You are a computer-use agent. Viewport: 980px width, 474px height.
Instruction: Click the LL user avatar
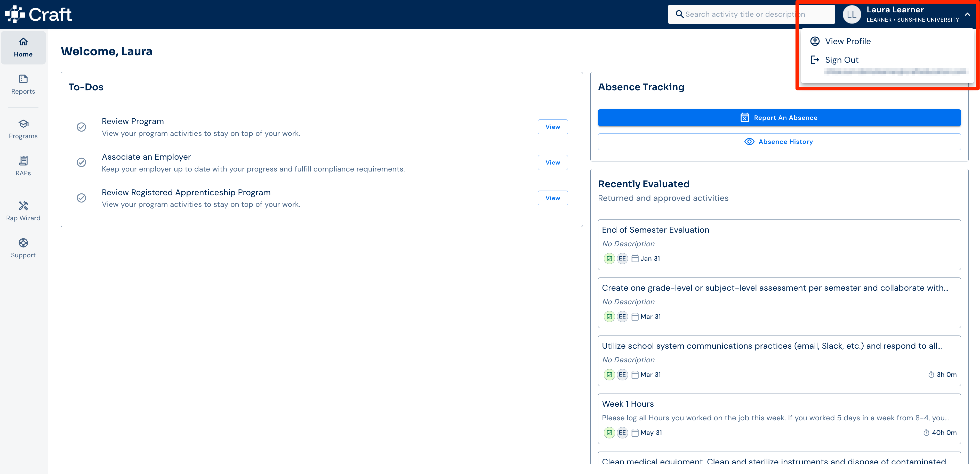[x=852, y=14]
